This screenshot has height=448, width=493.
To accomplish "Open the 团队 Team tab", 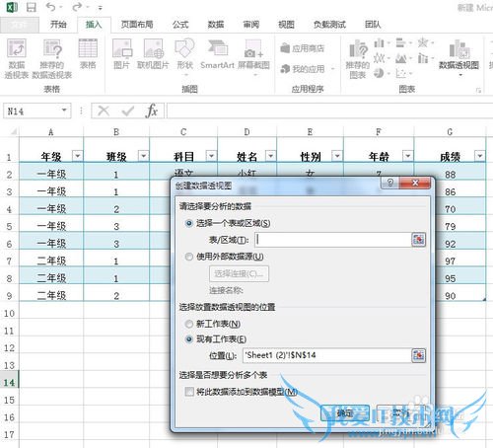I will [x=373, y=25].
